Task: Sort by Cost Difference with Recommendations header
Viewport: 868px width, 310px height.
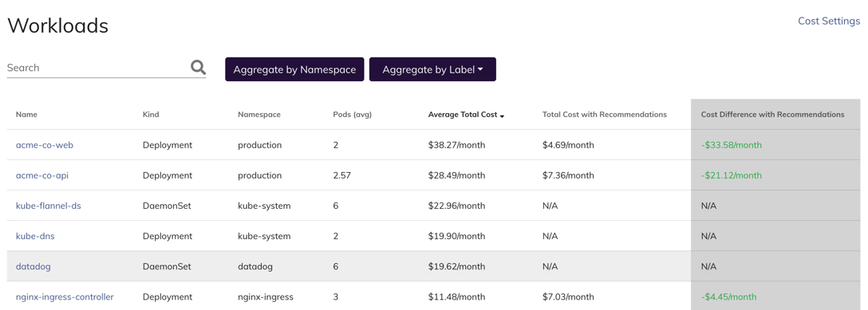Action: (x=773, y=115)
